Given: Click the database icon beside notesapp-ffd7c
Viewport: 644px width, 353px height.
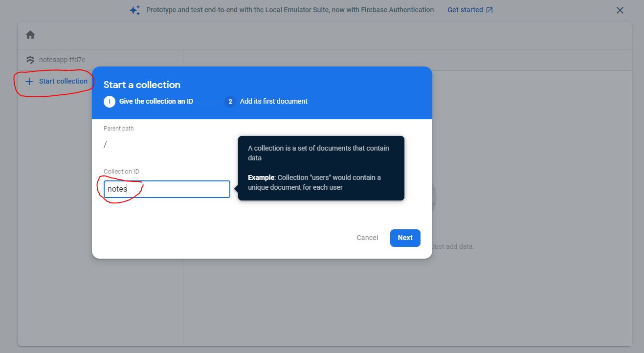Looking at the screenshot, I should tap(30, 59).
